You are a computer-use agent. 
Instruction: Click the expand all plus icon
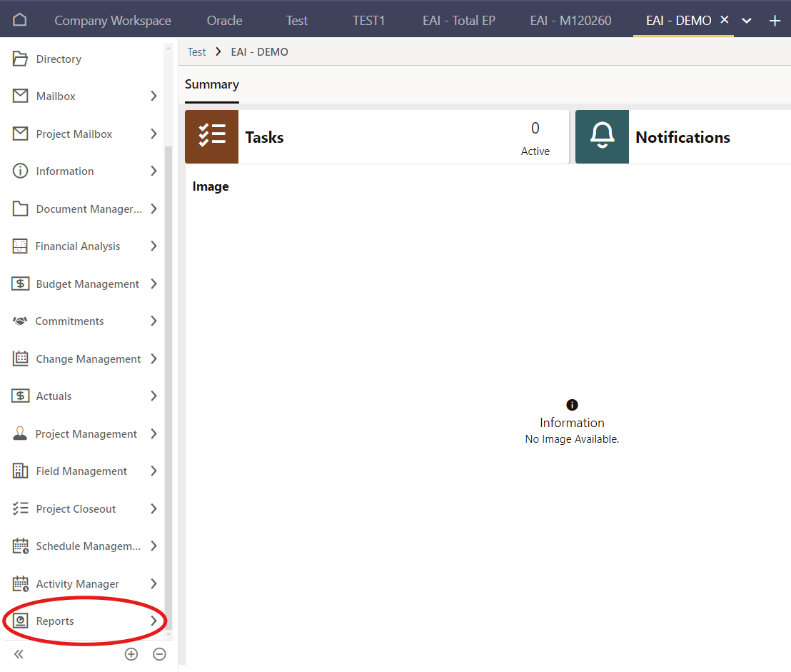click(131, 654)
